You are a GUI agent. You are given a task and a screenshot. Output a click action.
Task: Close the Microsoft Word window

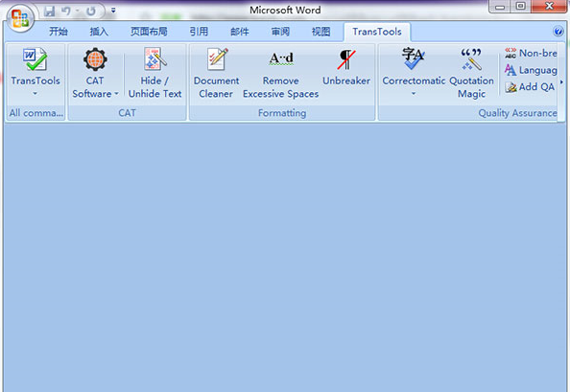[549, 7]
